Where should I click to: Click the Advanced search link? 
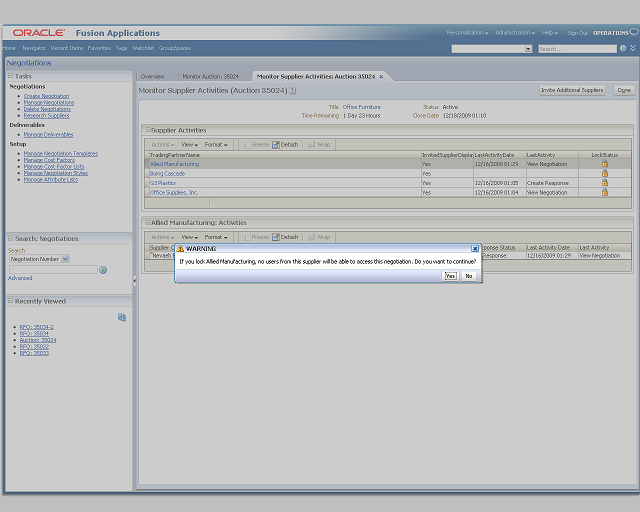pyautogui.click(x=20, y=278)
